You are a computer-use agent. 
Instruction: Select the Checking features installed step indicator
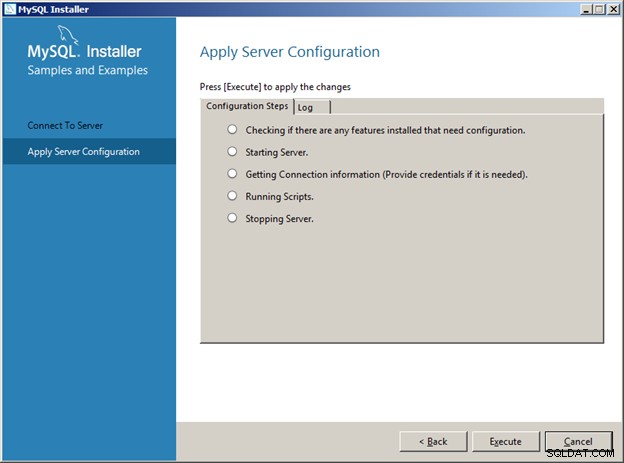click(x=232, y=129)
